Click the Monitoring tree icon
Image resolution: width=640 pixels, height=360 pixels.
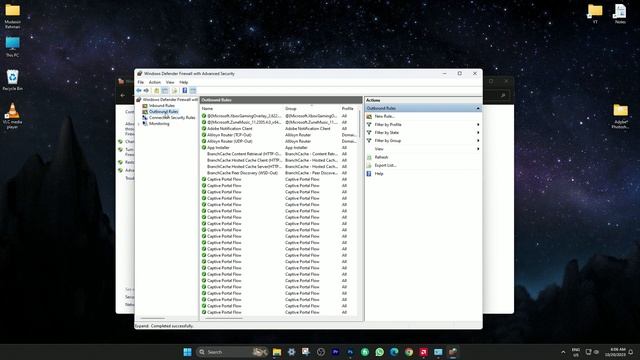pos(145,124)
